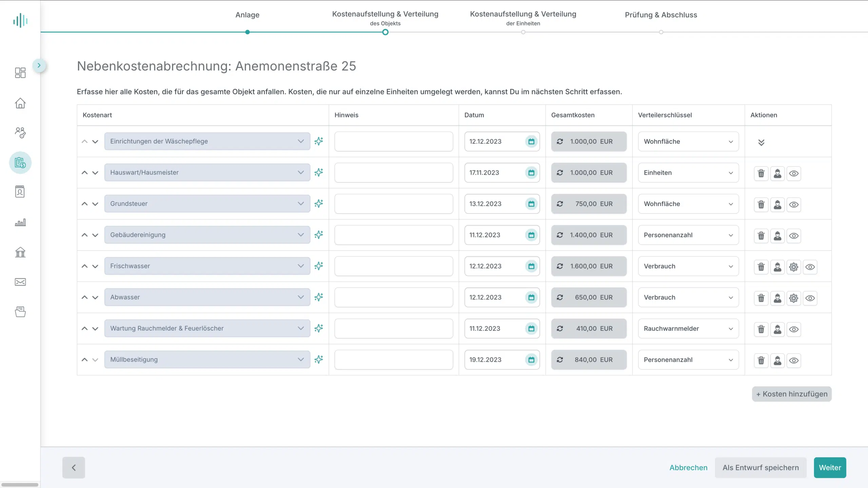Click sparkle AI icon for Frischwasser

pyautogui.click(x=319, y=266)
